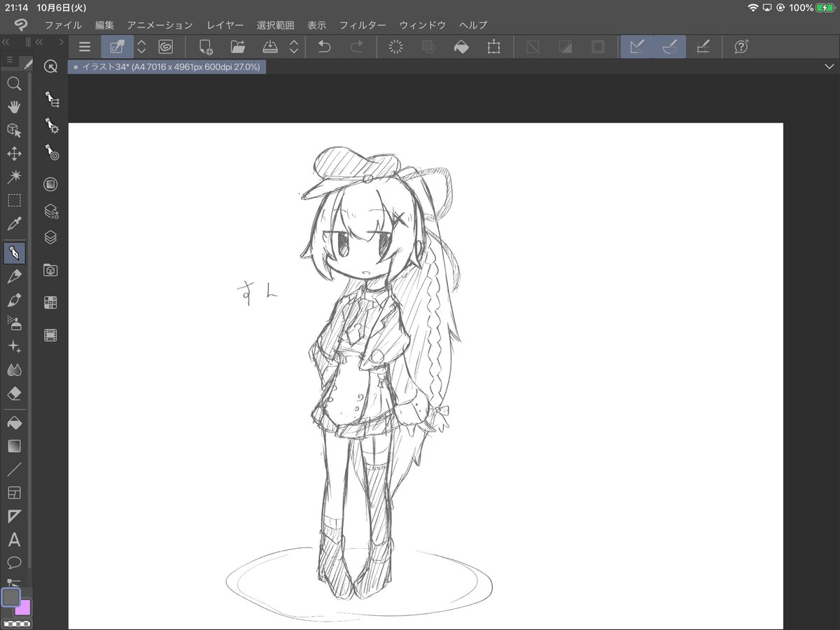840x630 pixels.
Task: Select the Frame border tool
Action: (14, 493)
